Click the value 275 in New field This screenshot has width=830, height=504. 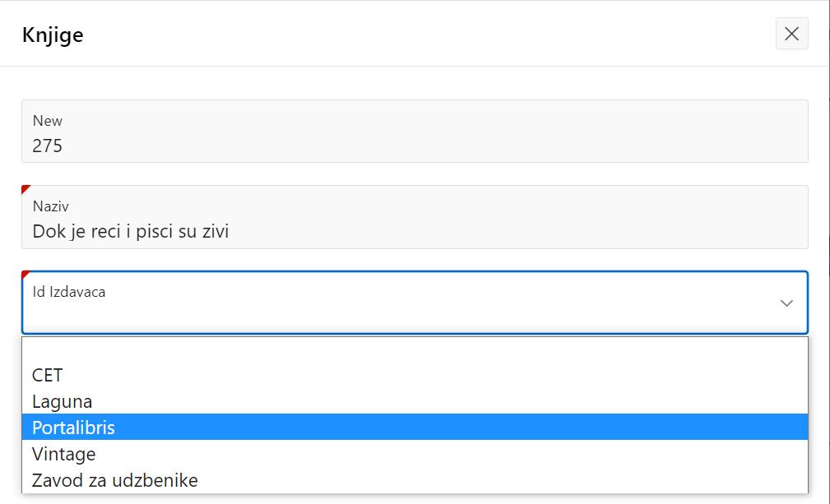(48, 146)
